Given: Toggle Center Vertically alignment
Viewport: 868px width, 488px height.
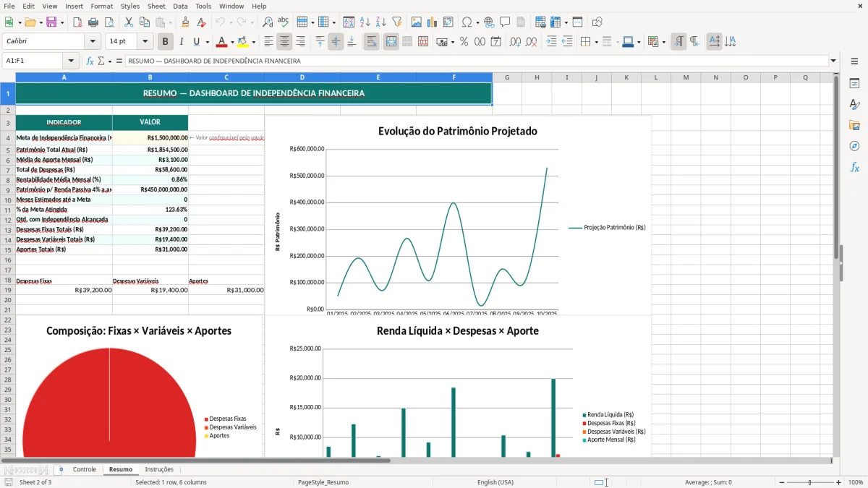Looking at the screenshot, I should (x=336, y=42).
